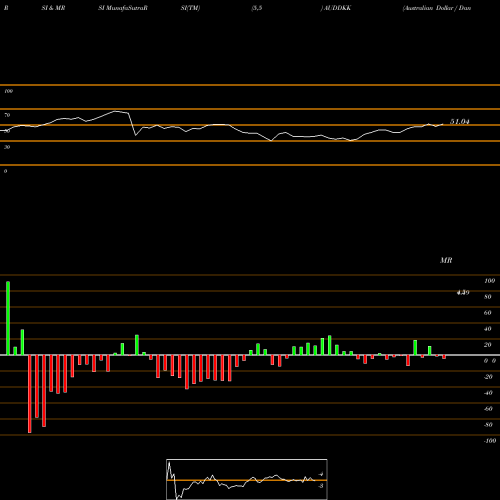Viewport: 500px width, 500px height.
Task: Click the MR axis label -80
Action: click(x=488, y=425)
